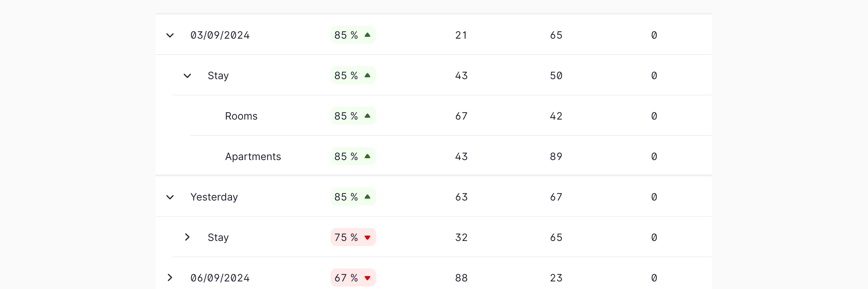Click the up arrow in Yesterday's 85 % badge
The image size is (868, 289).
point(367,197)
